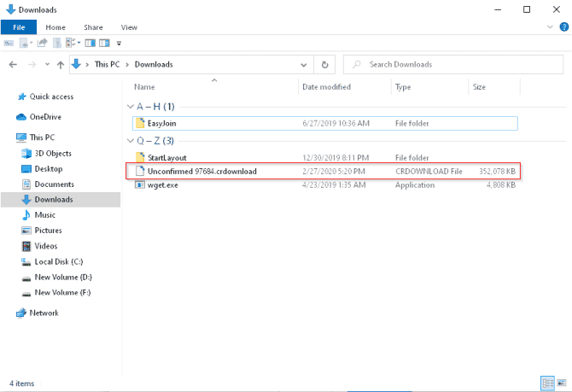Open the View ribbon tab

(x=129, y=27)
